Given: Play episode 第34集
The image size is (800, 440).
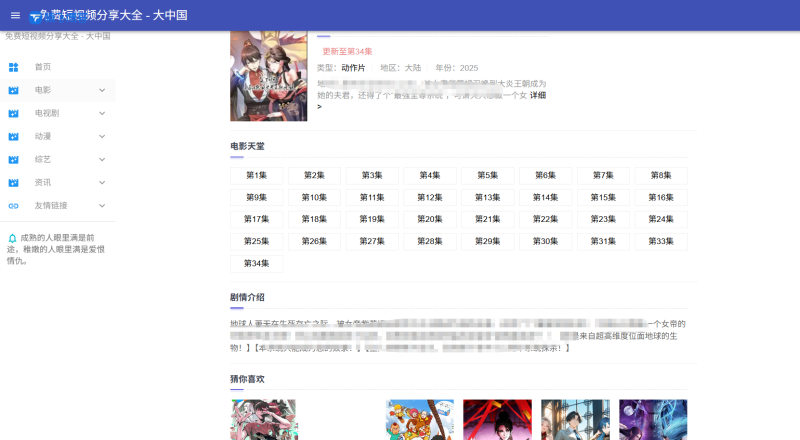Looking at the screenshot, I should click(x=256, y=264).
